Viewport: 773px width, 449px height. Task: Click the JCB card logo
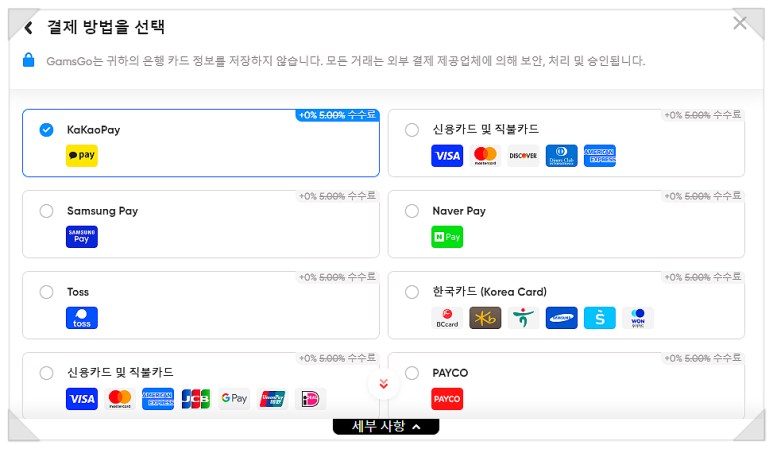click(196, 399)
